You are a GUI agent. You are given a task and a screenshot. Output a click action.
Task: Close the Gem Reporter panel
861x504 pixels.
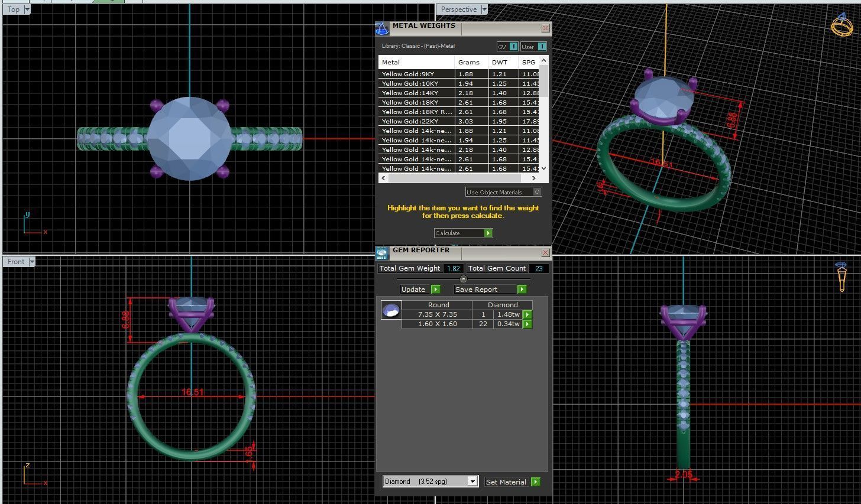(x=545, y=253)
